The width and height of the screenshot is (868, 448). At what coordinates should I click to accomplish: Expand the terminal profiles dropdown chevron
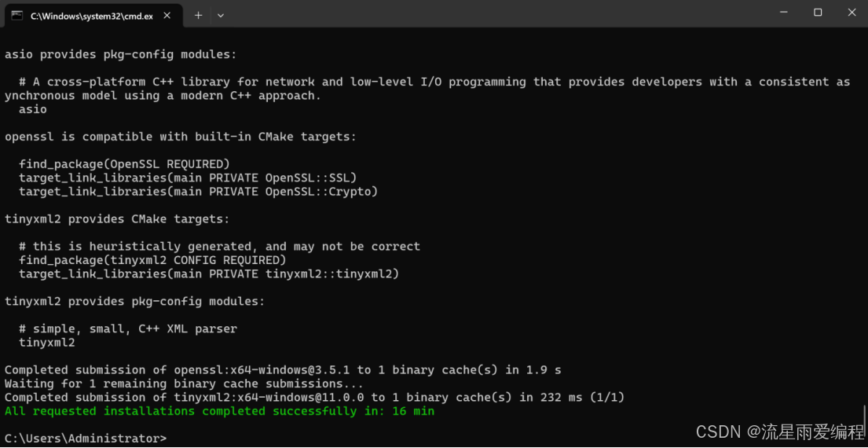221,15
